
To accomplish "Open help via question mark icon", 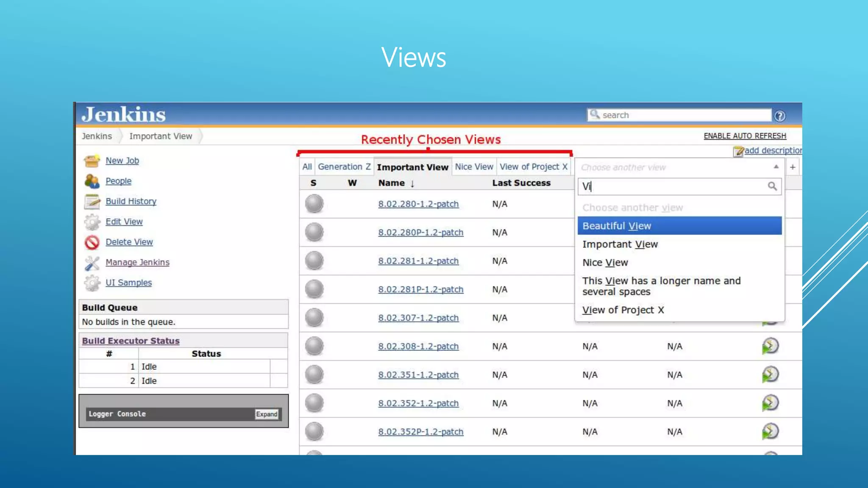I will coord(779,116).
